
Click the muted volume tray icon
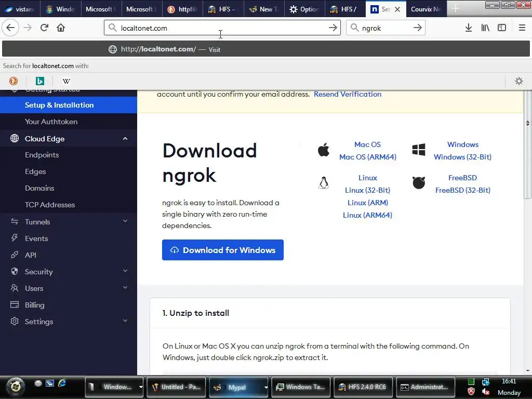(x=486, y=392)
